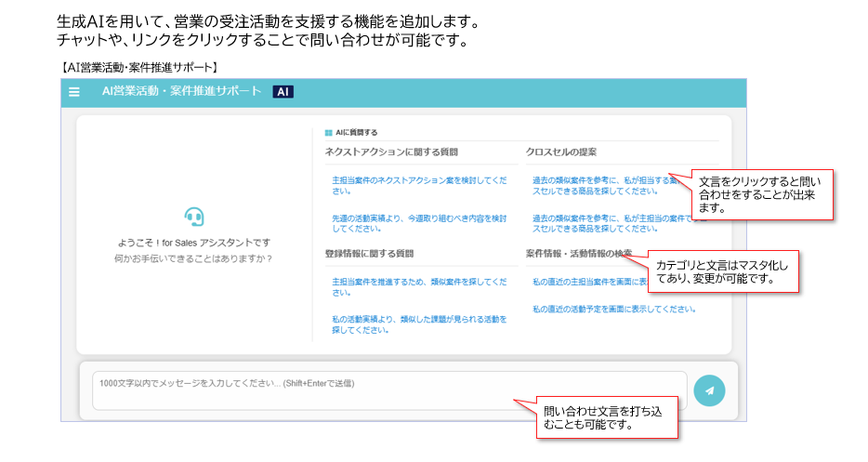Focus the 1000文字以内 message input field
The height and width of the screenshot is (462, 868).
389,390
